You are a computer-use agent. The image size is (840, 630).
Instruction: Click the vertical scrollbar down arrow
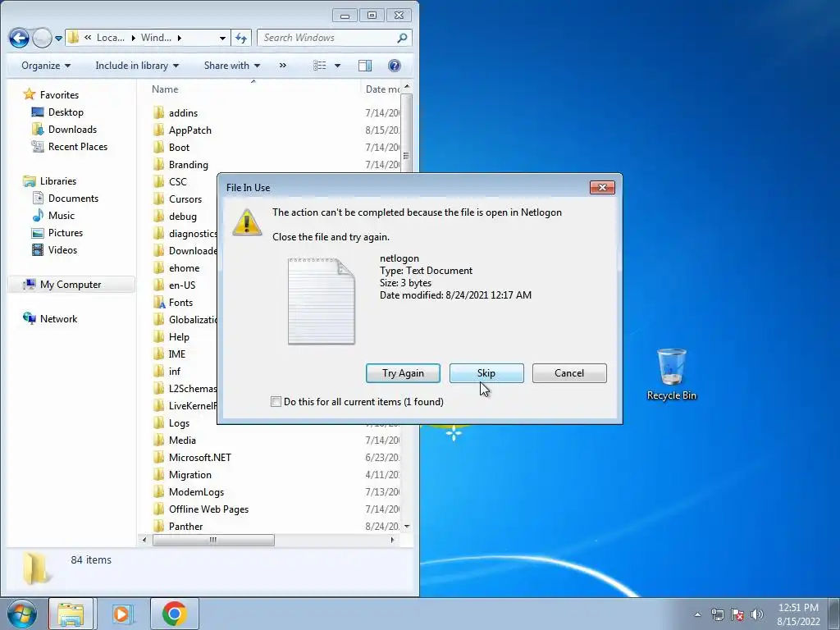[407, 526]
